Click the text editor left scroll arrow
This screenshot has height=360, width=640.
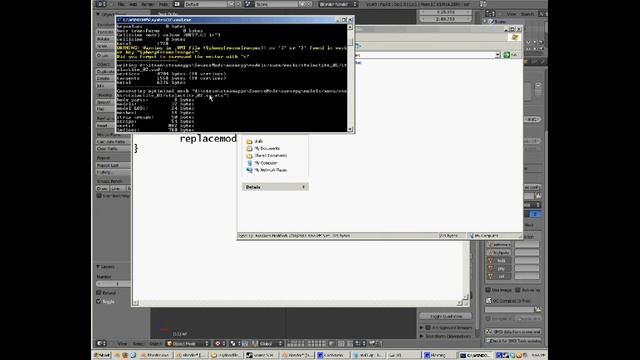136,303
